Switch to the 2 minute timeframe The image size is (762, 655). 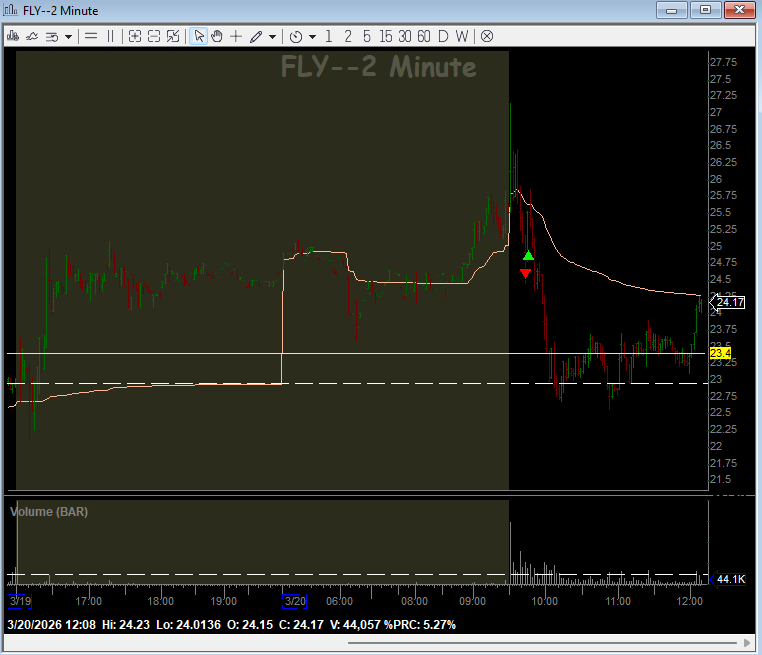(348, 36)
